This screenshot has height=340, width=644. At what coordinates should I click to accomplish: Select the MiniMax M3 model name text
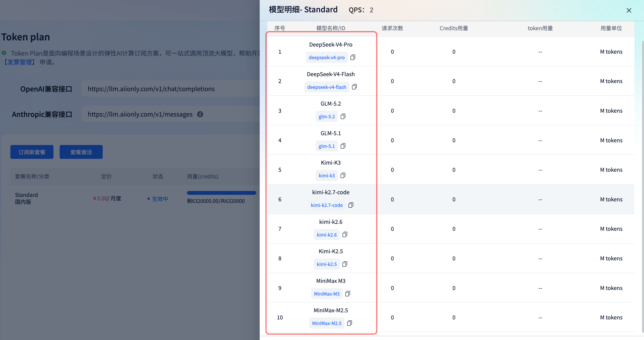(330, 281)
